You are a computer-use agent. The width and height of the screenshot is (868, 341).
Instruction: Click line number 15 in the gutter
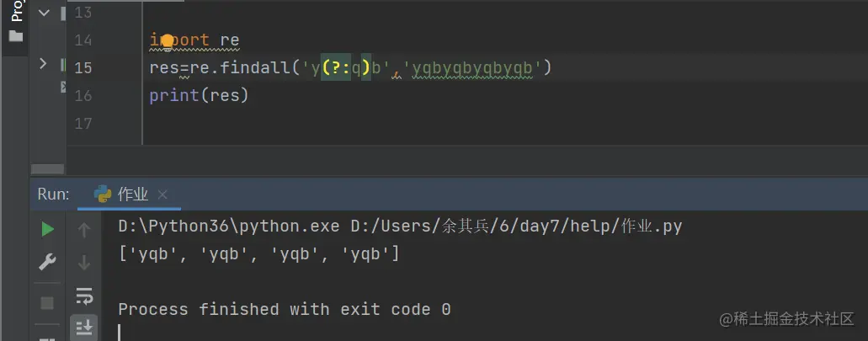(83, 68)
